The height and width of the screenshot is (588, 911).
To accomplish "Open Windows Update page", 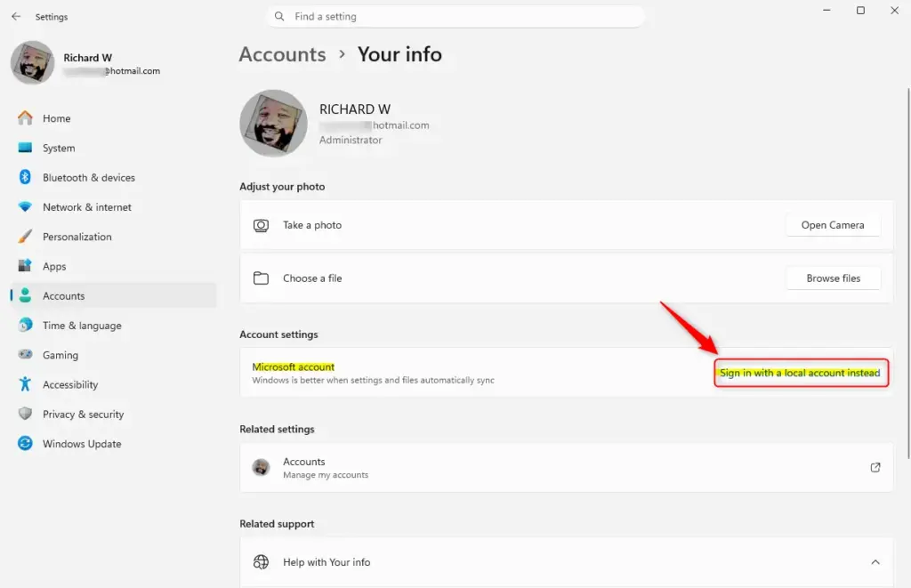I will (x=113, y=443).
